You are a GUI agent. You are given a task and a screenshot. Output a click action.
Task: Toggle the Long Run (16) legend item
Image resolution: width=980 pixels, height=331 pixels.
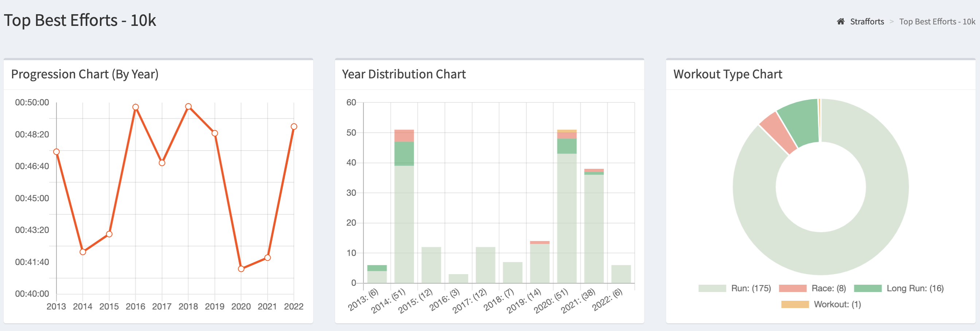(x=899, y=288)
